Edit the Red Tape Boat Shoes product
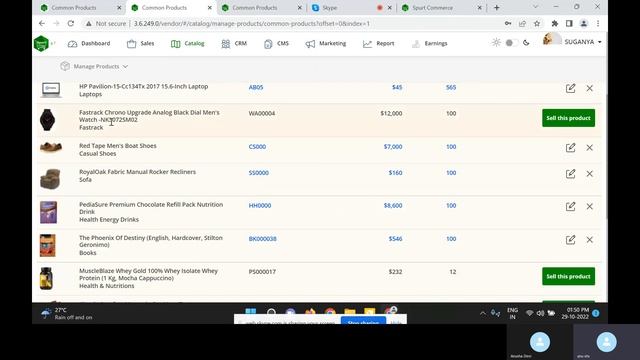The height and width of the screenshot is (360, 640). pos(570,147)
